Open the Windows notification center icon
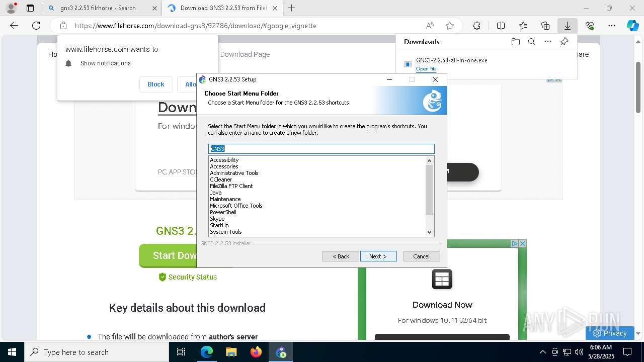 pos(627,352)
